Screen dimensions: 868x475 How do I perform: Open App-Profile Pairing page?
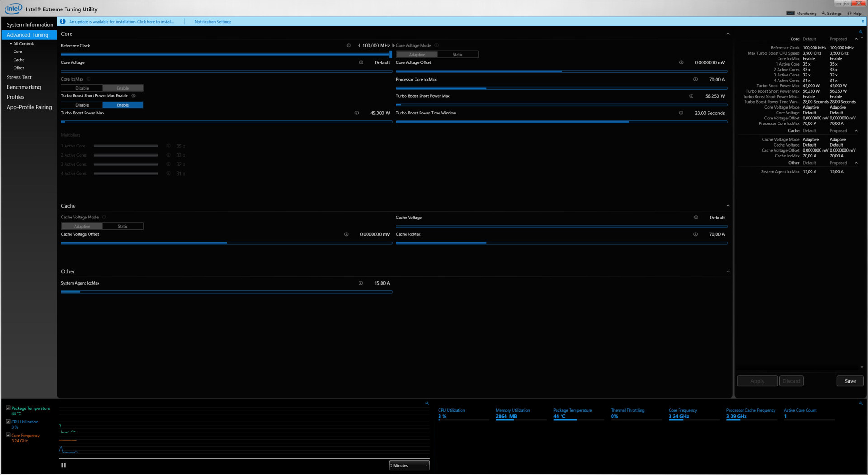tap(29, 107)
